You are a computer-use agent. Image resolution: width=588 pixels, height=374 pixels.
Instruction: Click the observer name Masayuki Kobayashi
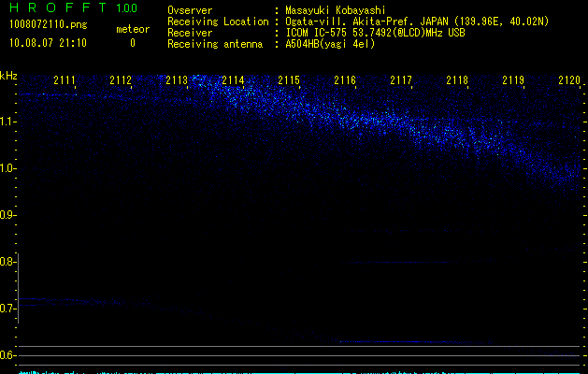point(336,10)
